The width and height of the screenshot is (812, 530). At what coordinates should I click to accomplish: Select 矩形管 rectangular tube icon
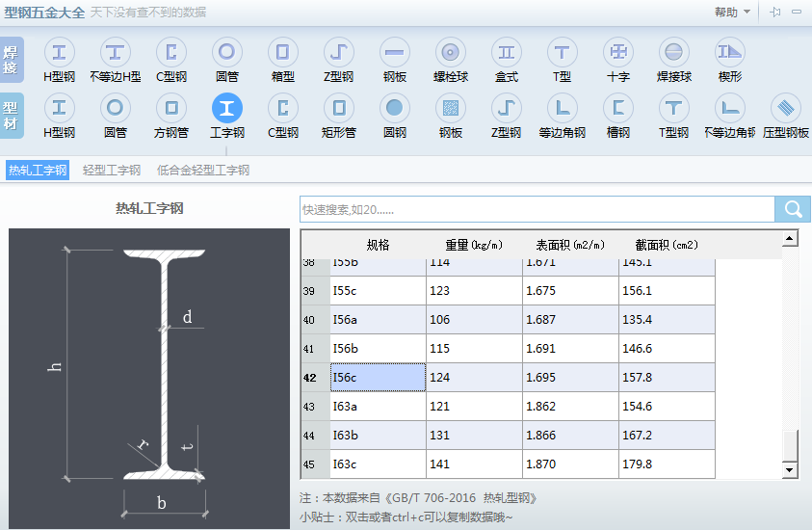339,108
